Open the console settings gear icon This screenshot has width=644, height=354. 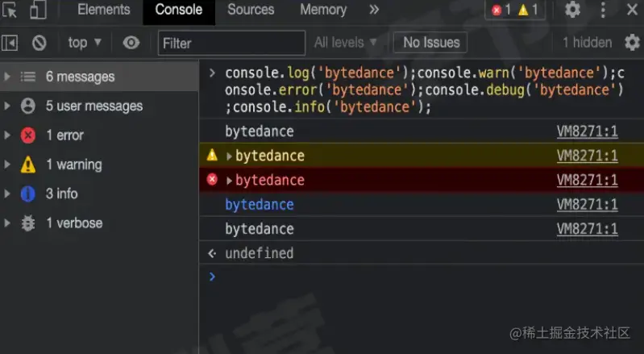[633, 43]
